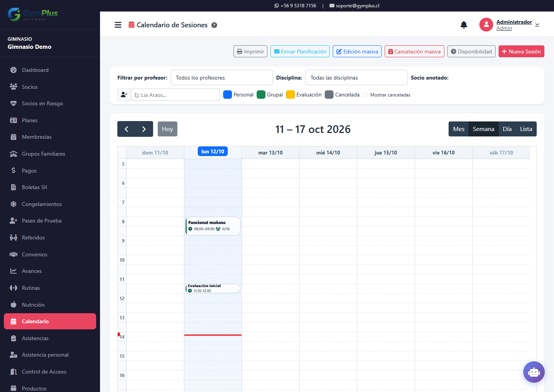Click the Avances chart icon

pos(13,271)
